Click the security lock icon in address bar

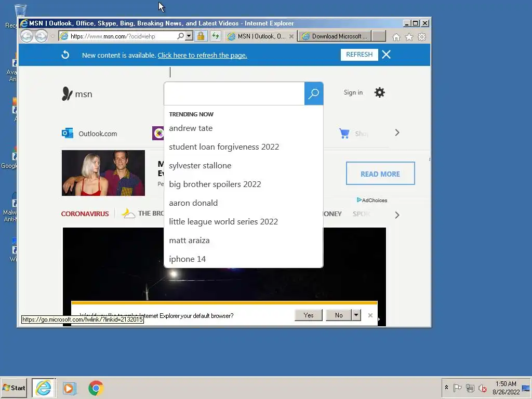point(201,36)
